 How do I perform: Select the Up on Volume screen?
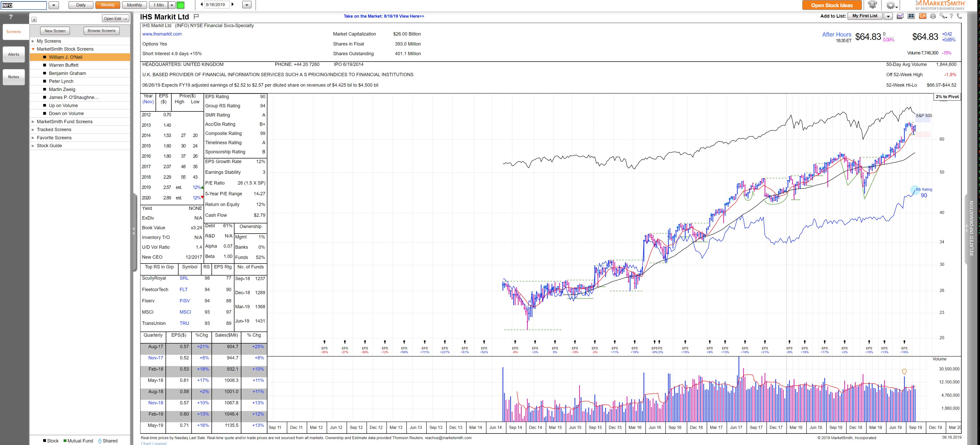(80, 106)
